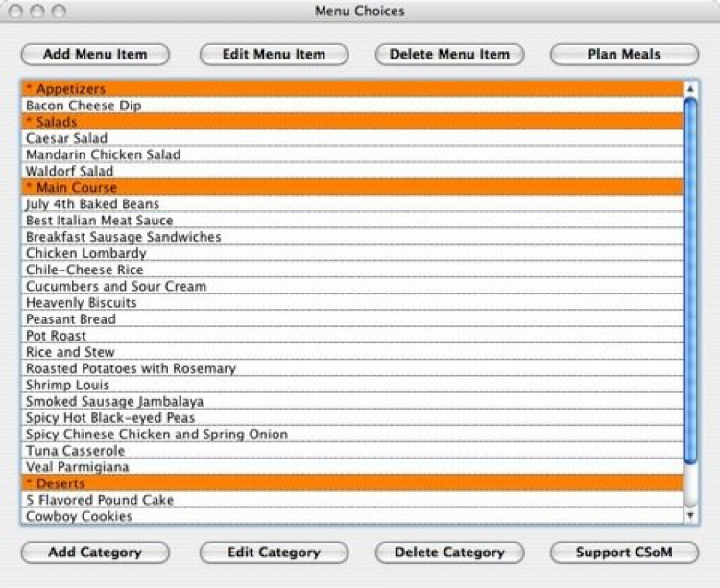Click the Cowboy Cookies list item
This screenshot has height=588, width=720.
click(x=79, y=516)
